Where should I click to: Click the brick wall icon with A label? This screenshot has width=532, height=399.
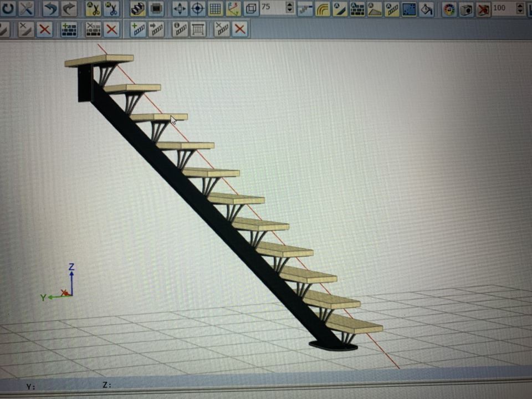[357, 10]
